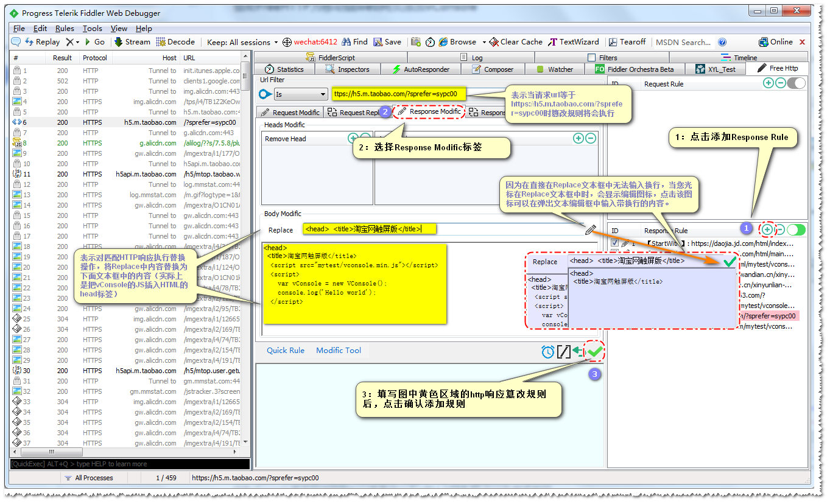This screenshot has width=830, height=504.
Task: Open the Help menu
Action: click(x=144, y=28)
